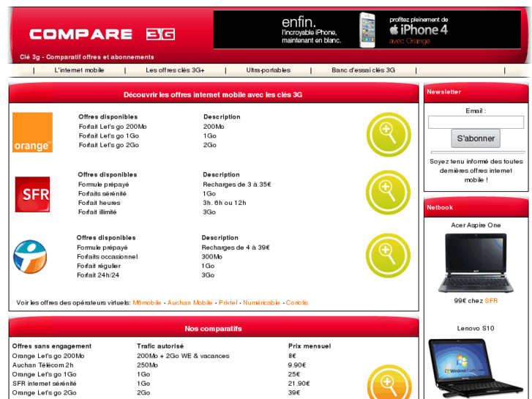
Task: Open the L'internet mobile menu
Action: 79,70
